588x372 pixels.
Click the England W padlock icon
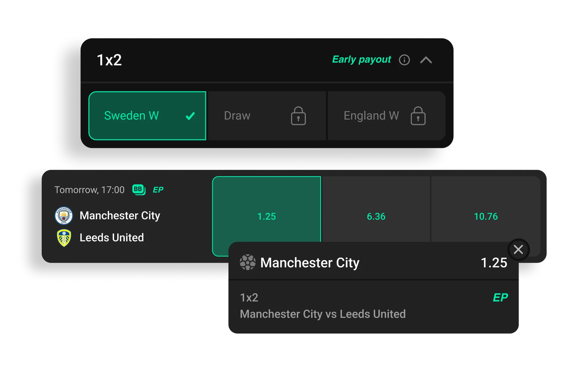coord(418,116)
